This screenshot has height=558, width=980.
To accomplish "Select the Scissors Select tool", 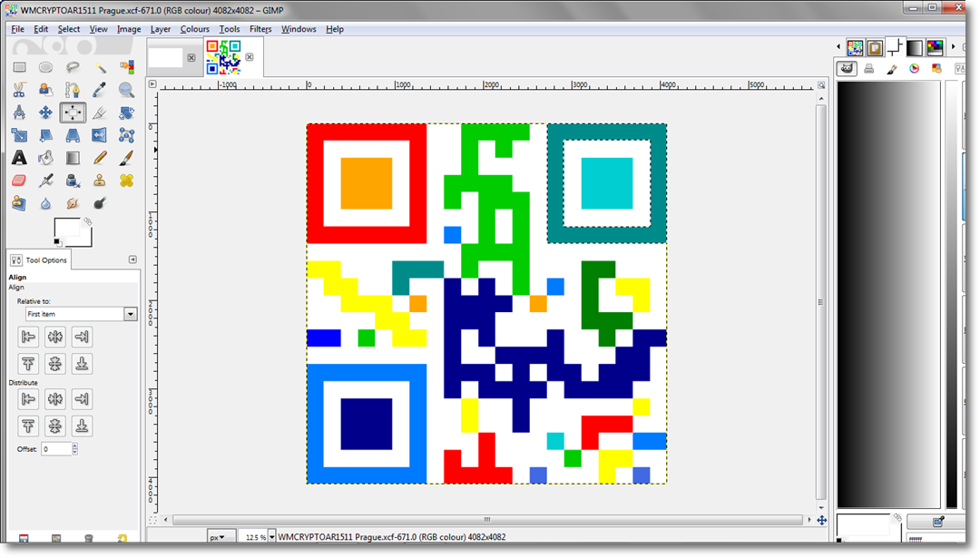I will pyautogui.click(x=19, y=90).
